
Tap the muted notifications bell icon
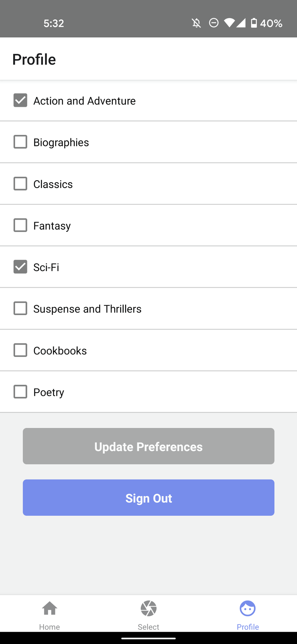click(x=196, y=23)
